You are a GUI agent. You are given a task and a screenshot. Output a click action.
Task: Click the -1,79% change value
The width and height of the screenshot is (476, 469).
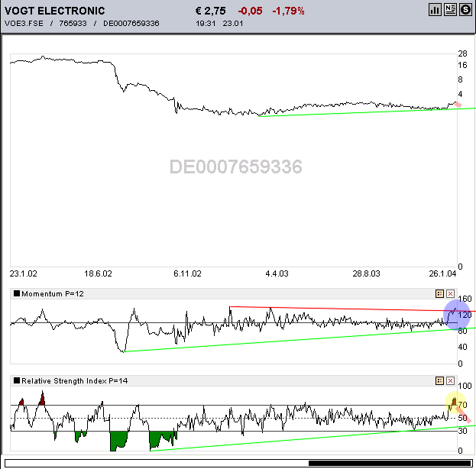(288, 11)
